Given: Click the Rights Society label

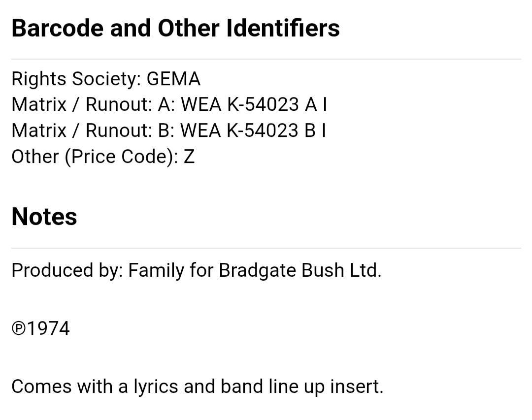Looking at the screenshot, I should pyautogui.click(x=76, y=79).
